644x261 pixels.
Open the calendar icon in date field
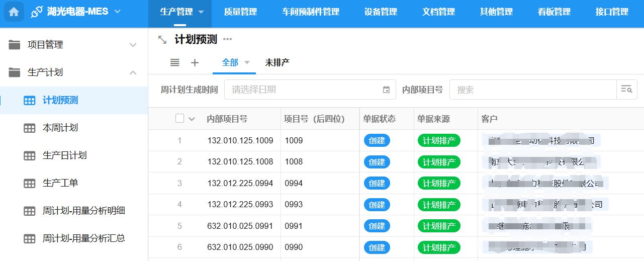click(386, 90)
